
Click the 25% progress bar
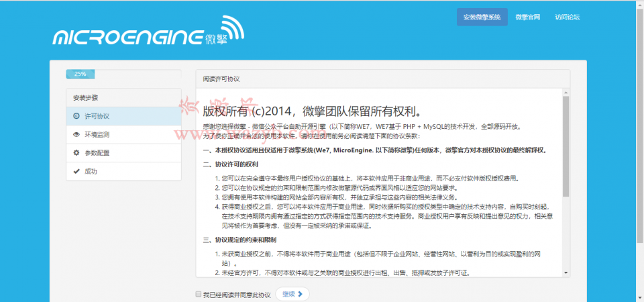click(80, 74)
